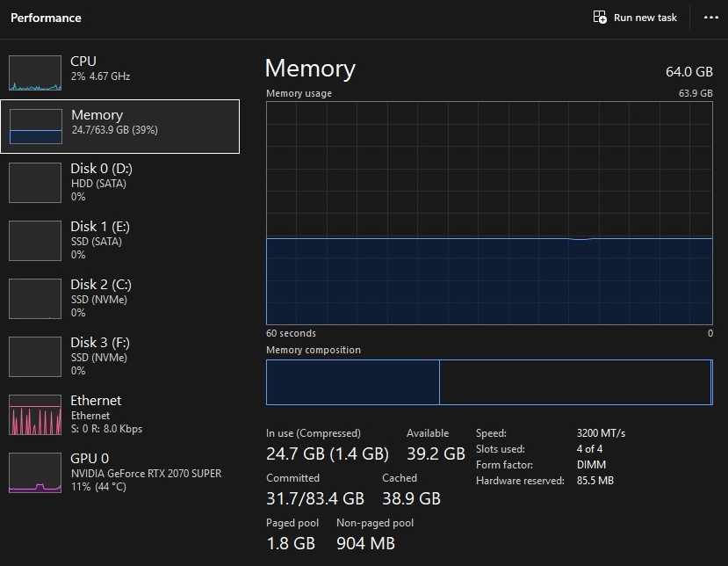Click the 38.9 GB cached value
728x566 pixels.
click(411, 498)
